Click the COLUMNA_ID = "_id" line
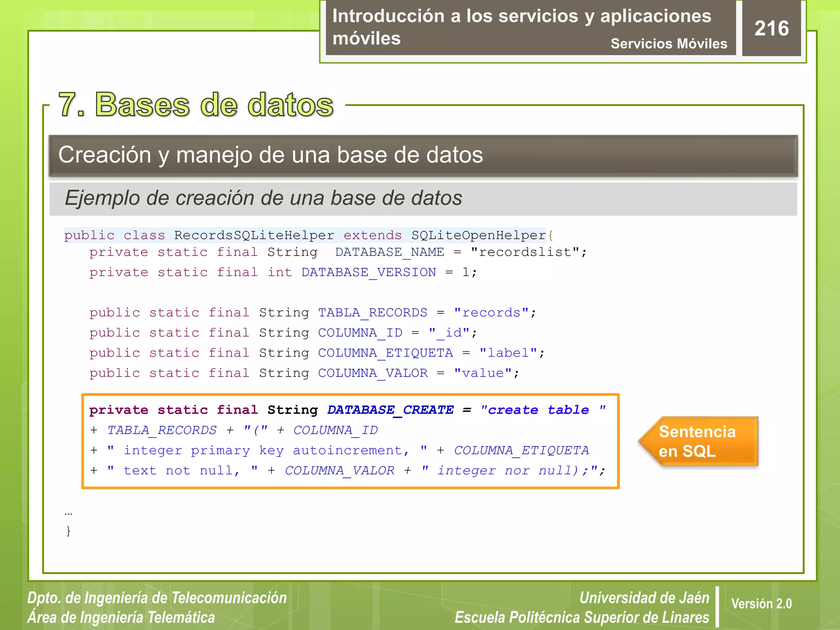The image size is (840, 630). click(x=283, y=333)
